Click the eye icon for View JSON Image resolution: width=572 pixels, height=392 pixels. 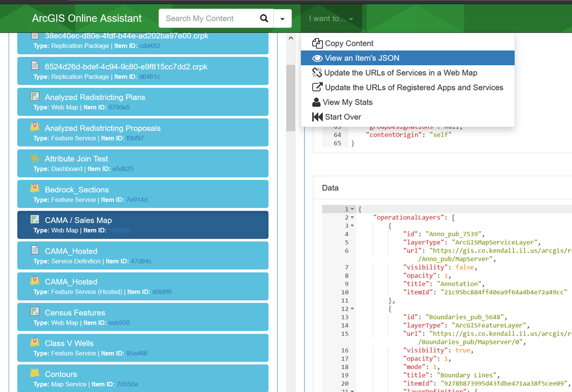317,58
